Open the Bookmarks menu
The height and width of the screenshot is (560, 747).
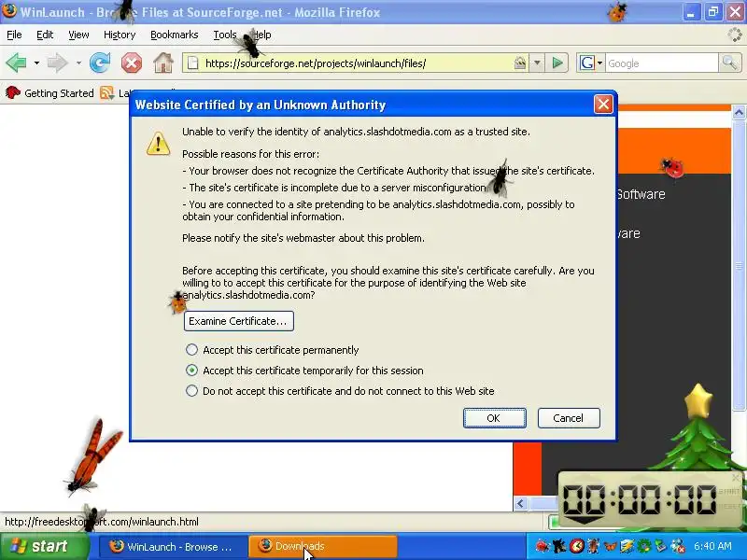174,35
